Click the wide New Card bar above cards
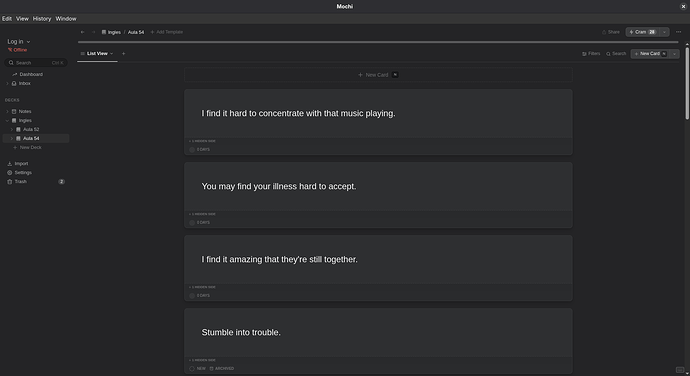Image resolution: width=690 pixels, height=376 pixels. pyautogui.click(x=378, y=75)
